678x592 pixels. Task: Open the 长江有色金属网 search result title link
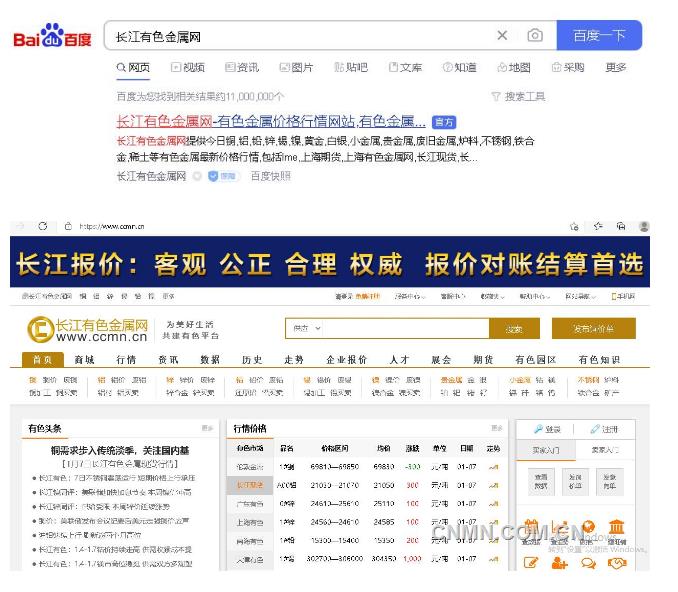point(271,122)
